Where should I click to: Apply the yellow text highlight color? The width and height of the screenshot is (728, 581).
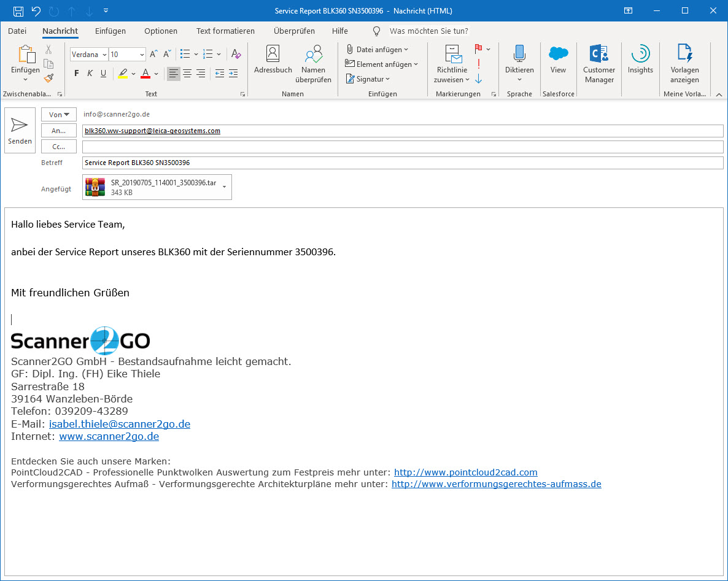tap(123, 74)
